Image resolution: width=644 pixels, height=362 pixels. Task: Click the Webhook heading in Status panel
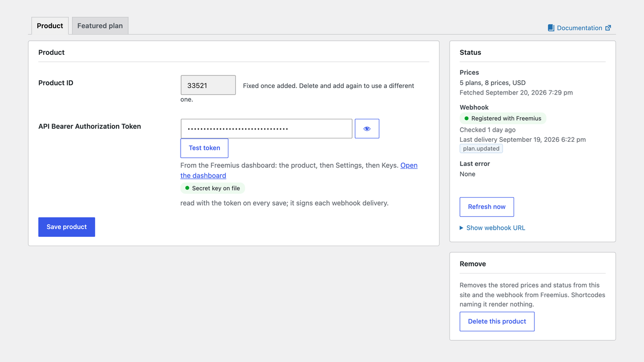point(474,107)
